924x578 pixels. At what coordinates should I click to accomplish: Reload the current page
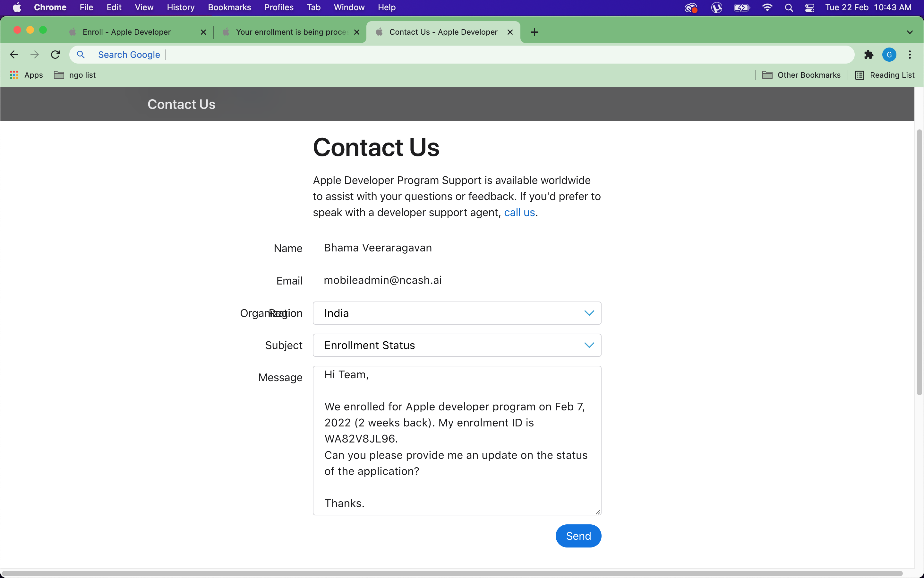click(x=56, y=55)
